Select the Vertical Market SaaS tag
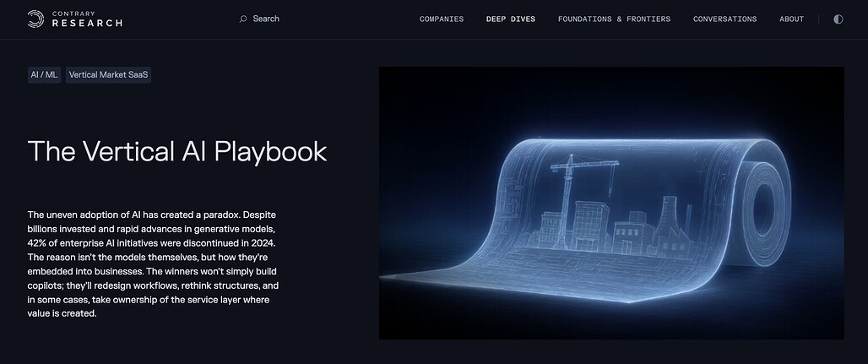 click(x=108, y=74)
